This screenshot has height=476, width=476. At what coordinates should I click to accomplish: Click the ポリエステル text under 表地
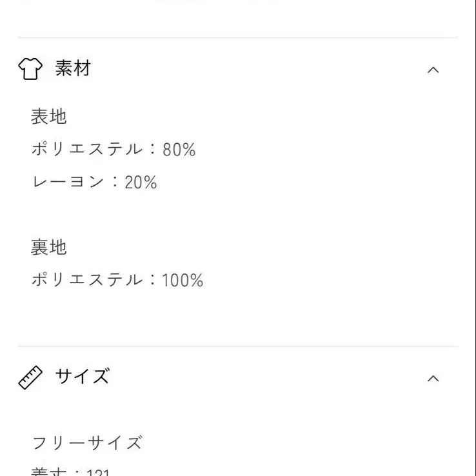coord(87,150)
